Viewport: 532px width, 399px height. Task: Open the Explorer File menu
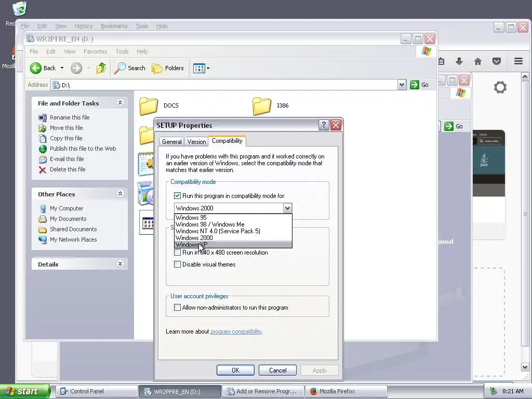click(34, 51)
